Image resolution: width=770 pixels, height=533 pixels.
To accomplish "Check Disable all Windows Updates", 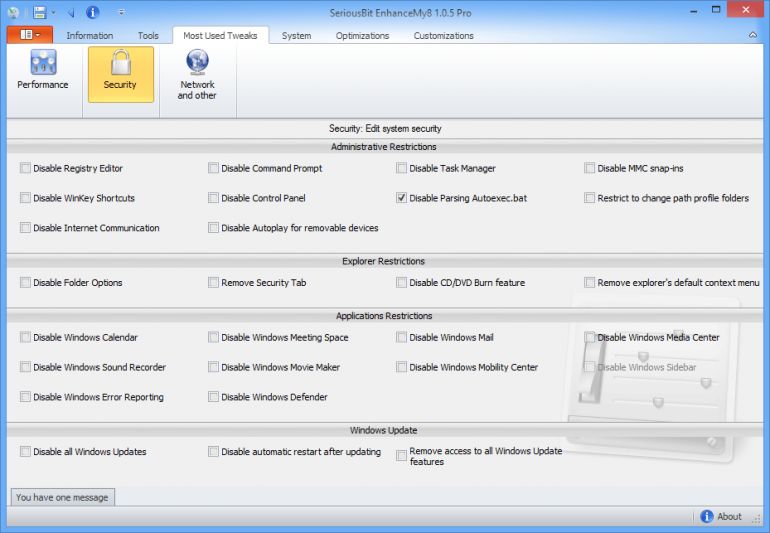I will pos(25,451).
